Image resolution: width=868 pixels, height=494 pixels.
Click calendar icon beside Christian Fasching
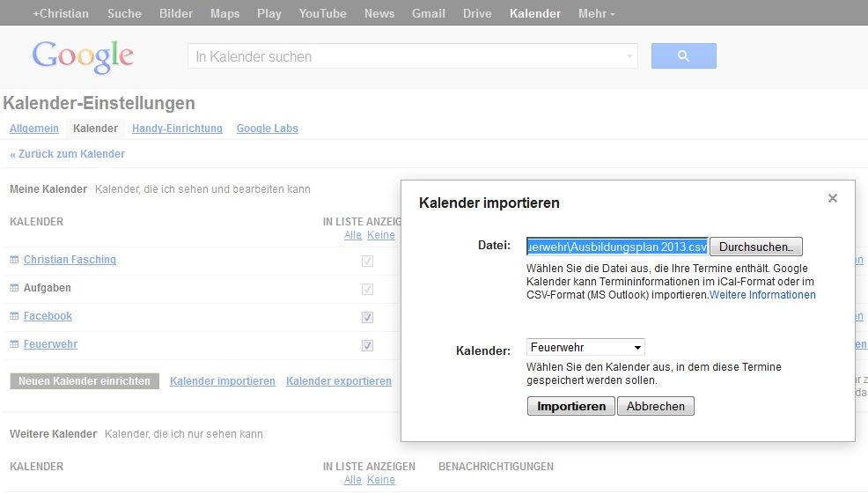click(x=14, y=260)
